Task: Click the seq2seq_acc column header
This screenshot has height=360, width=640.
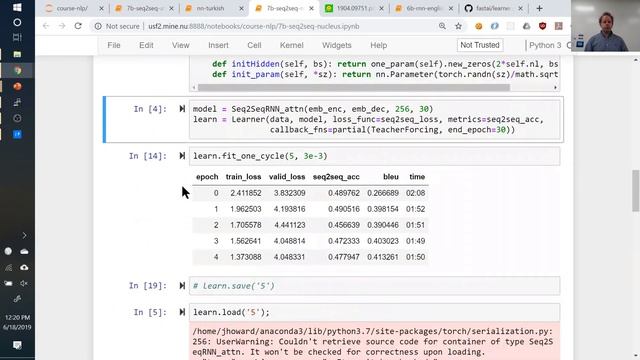Action: [x=336, y=177]
